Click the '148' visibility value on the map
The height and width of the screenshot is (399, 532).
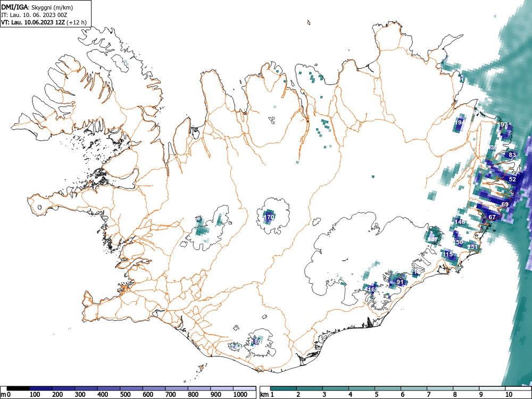click(460, 222)
